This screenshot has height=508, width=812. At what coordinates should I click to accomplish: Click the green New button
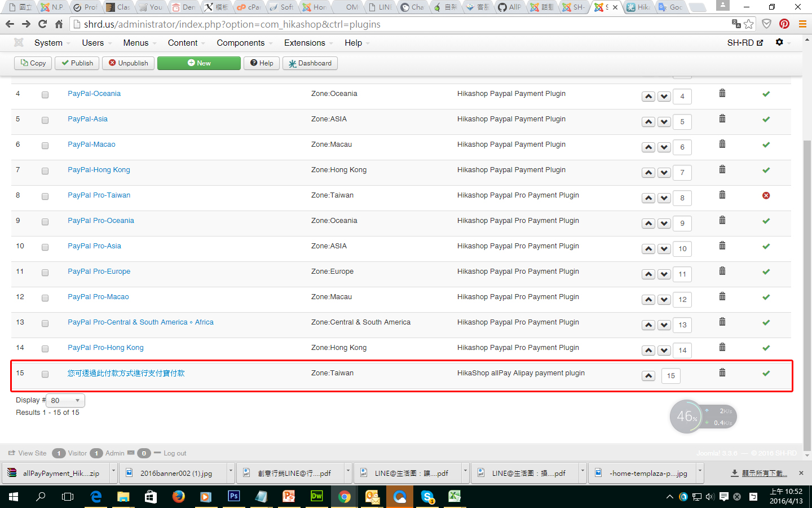pyautogui.click(x=199, y=63)
